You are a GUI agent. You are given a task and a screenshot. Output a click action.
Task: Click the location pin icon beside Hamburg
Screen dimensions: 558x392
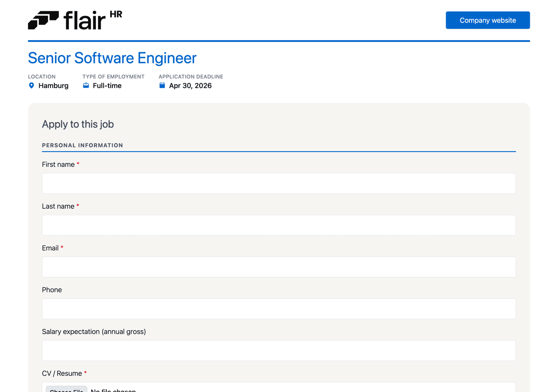coord(31,85)
